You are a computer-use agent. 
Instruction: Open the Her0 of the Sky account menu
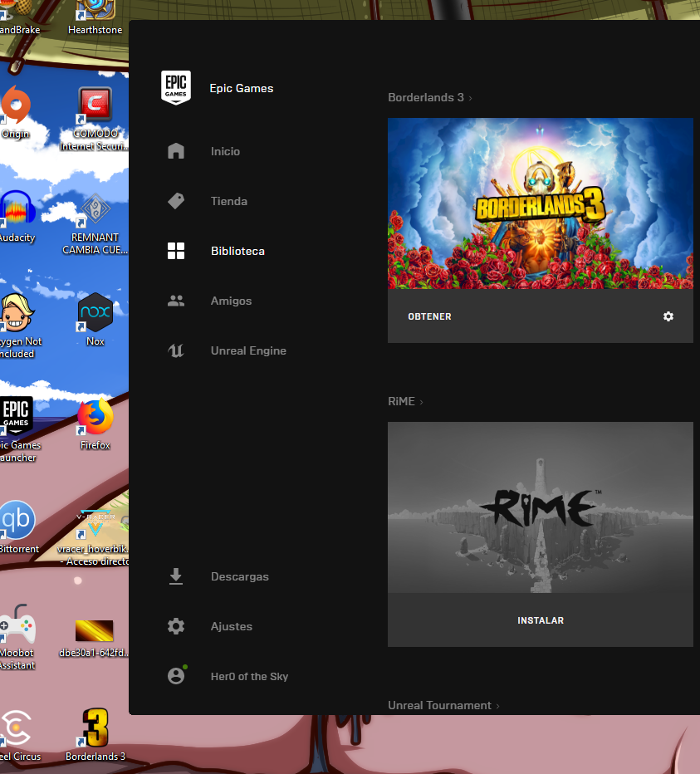(x=249, y=676)
